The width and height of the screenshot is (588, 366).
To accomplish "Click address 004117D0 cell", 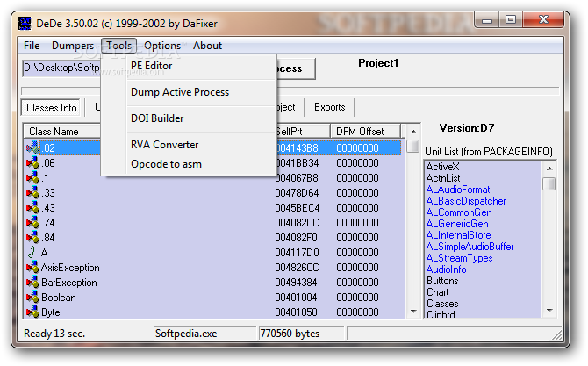I will (297, 253).
